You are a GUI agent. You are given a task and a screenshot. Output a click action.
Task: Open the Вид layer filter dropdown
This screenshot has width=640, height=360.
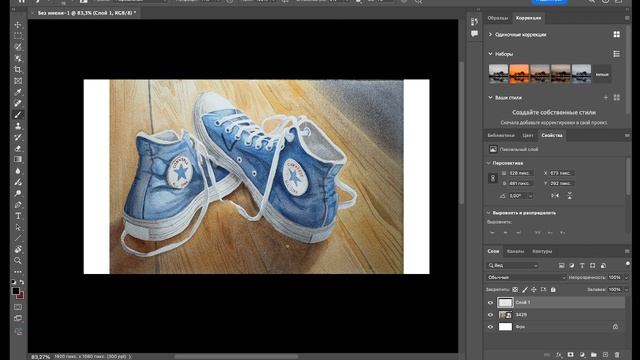coord(513,265)
